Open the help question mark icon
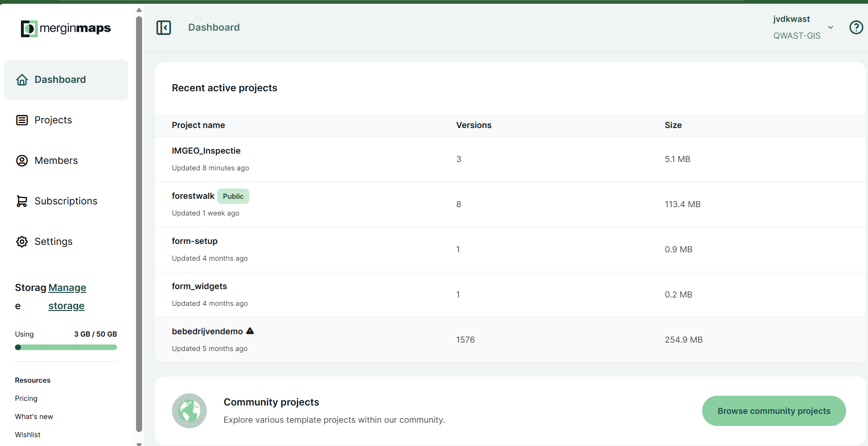 tap(856, 27)
